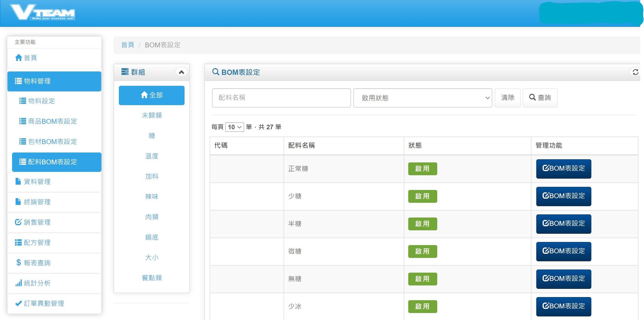Click the refresh icon on BOM表設定 panel
The height and width of the screenshot is (320, 644).
click(636, 72)
